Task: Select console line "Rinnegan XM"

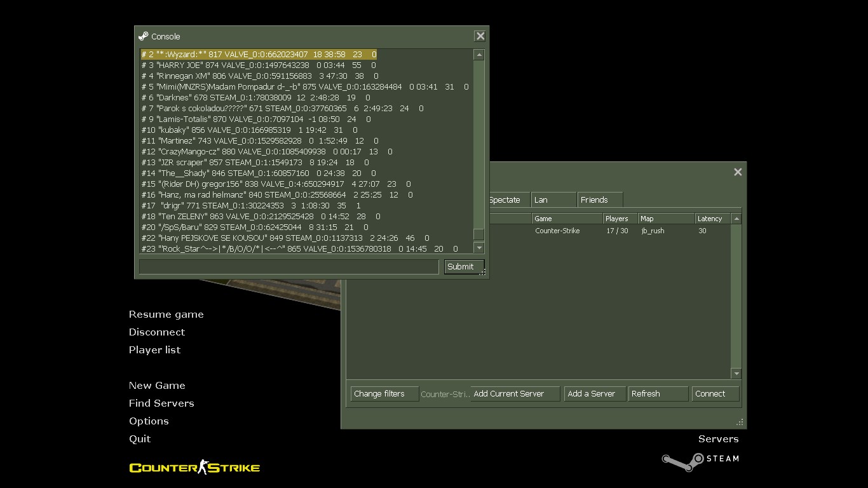Action: pyautogui.click(x=260, y=76)
